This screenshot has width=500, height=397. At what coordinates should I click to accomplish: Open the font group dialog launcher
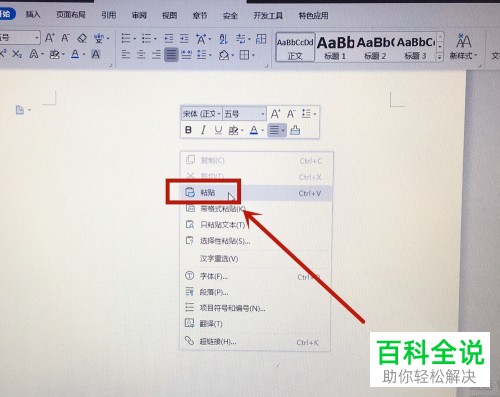111,65
